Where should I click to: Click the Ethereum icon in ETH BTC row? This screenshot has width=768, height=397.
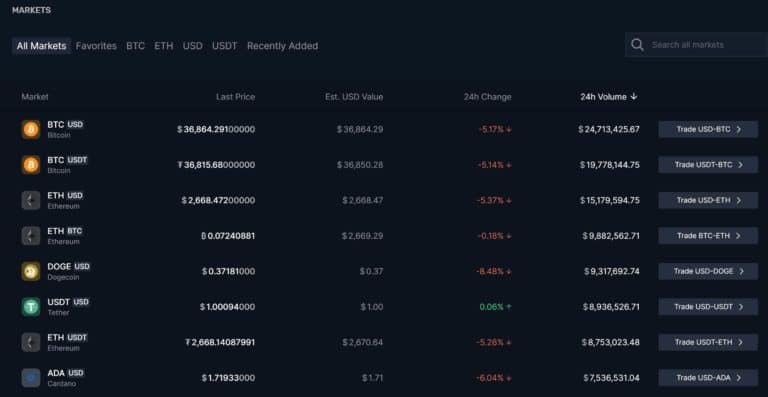31,236
